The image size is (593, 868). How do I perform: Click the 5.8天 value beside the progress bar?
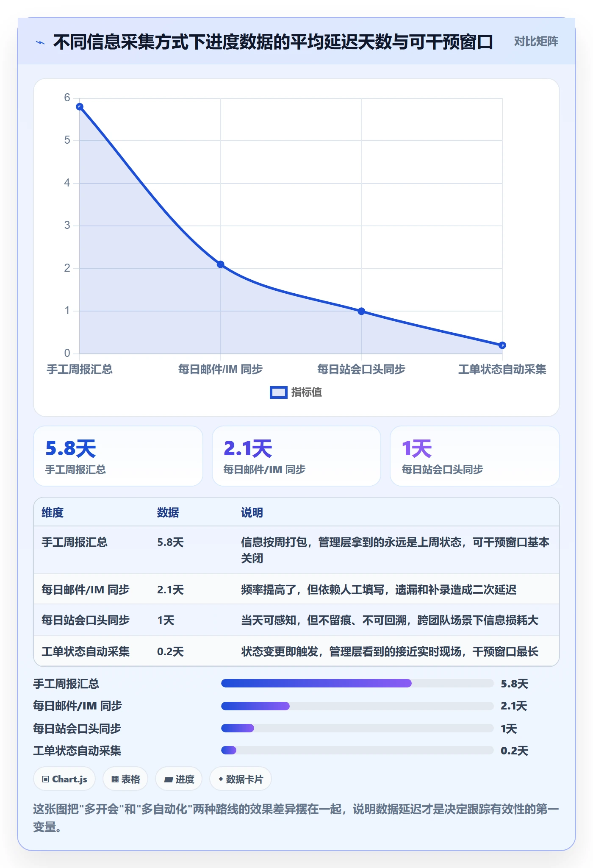(x=515, y=684)
